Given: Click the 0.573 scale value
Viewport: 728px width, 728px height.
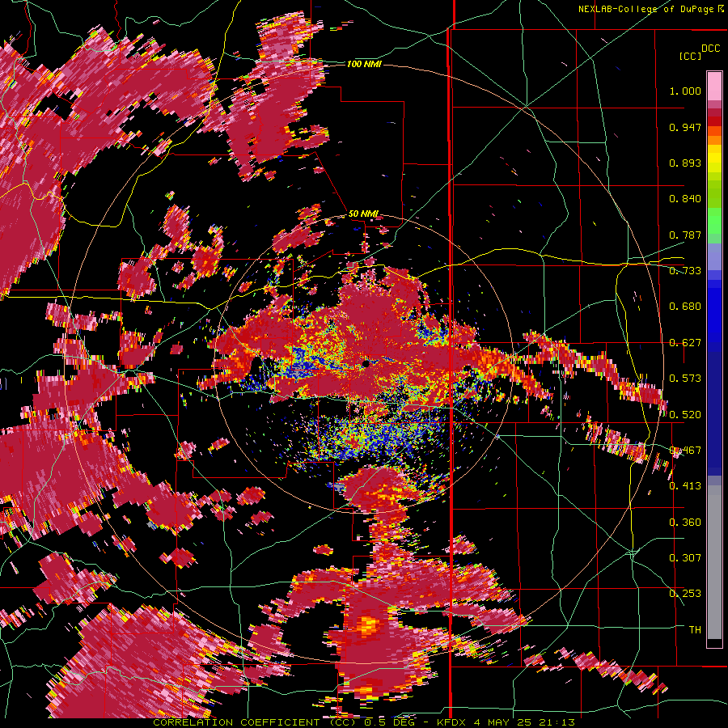Looking at the screenshot, I should 685,379.
